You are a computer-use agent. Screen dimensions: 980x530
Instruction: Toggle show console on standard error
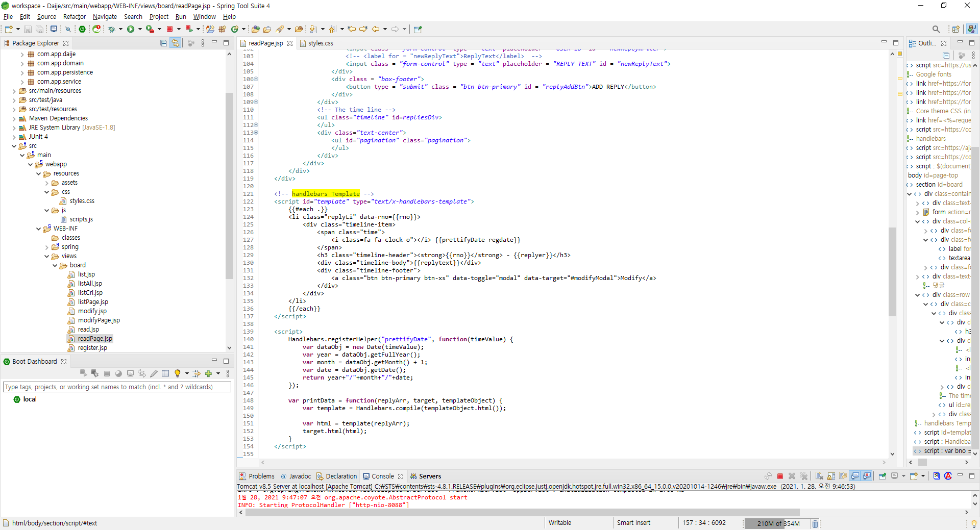click(x=867, y=476)
